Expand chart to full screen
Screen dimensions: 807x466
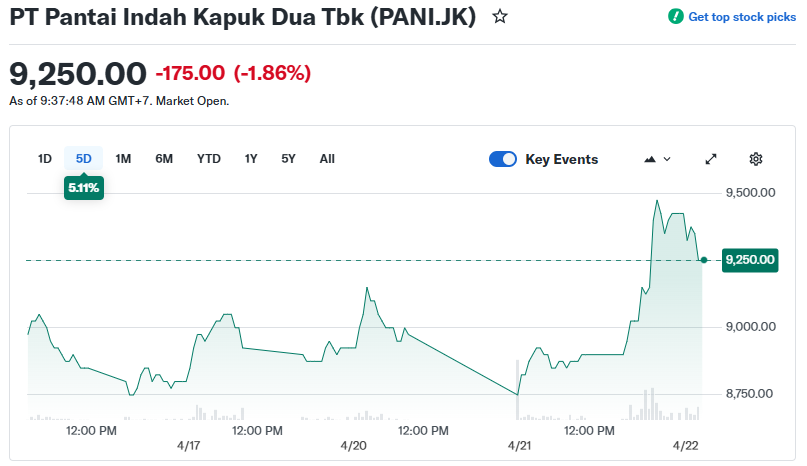[711, 159]
